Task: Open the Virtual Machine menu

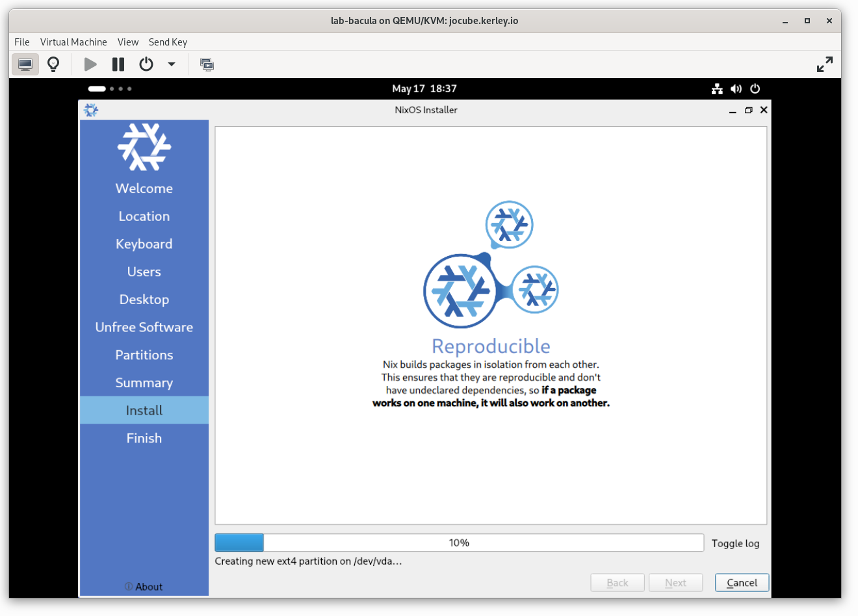Action: (73, 42)
